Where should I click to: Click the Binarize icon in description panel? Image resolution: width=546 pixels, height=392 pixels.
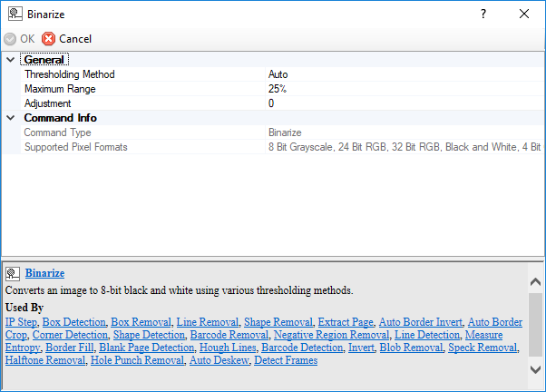(14, 273)
